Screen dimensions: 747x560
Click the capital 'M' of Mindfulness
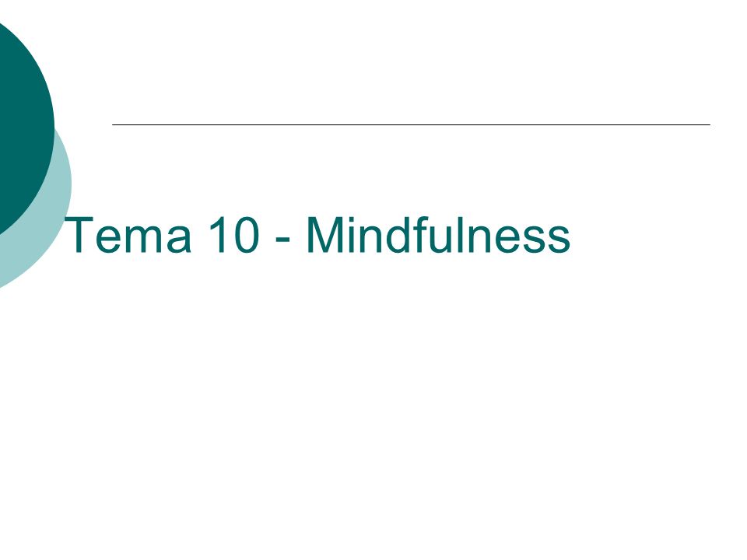(324, 235)
